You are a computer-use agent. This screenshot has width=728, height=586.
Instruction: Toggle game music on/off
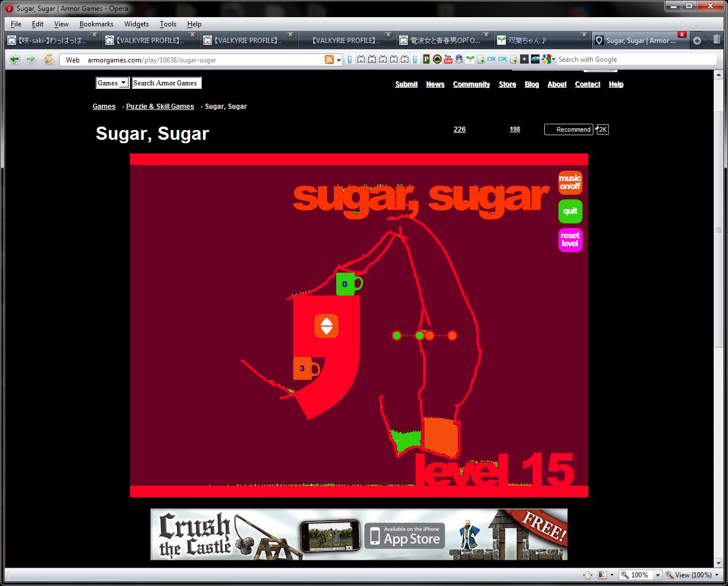(x=570, y=182)
